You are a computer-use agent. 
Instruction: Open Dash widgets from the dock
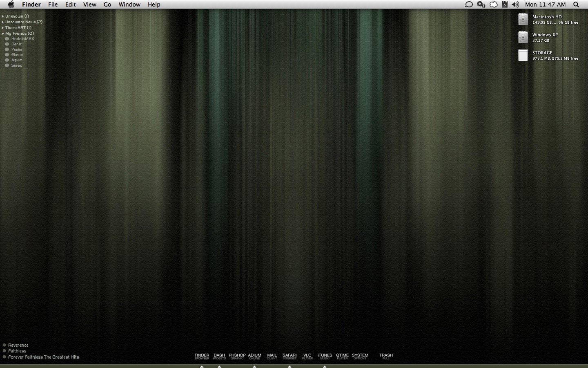[x=219, y=357]
